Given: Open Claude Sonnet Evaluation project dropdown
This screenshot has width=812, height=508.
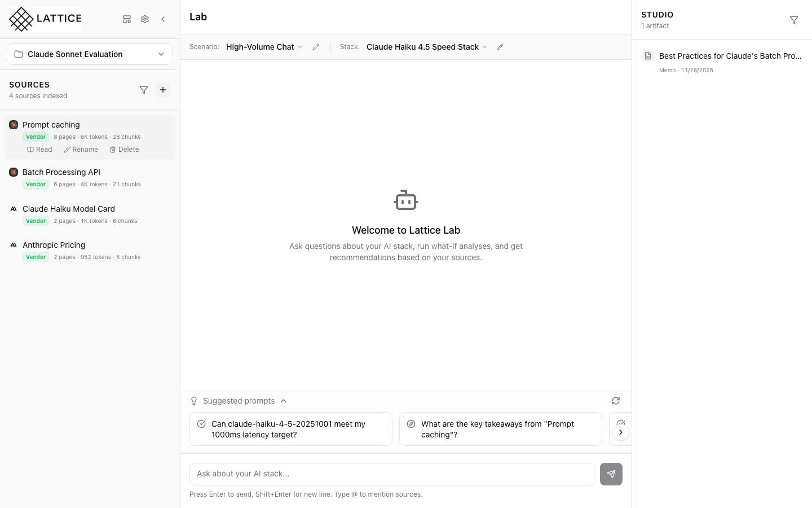Looking at the screenshot, I should point(90,54).
